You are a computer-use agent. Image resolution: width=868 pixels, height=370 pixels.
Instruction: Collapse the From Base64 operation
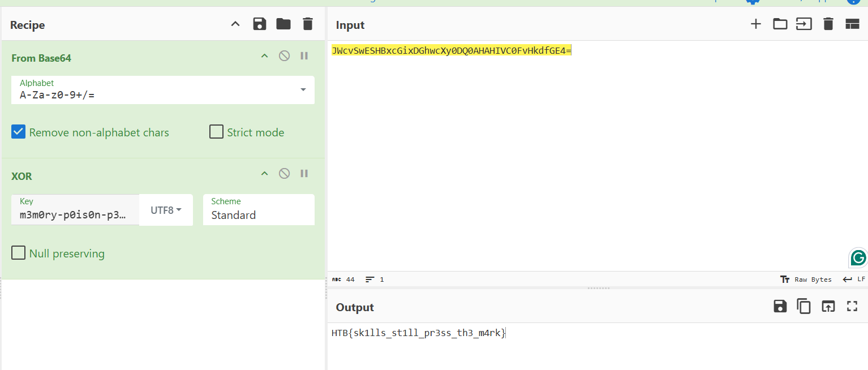tap(264, 56)
